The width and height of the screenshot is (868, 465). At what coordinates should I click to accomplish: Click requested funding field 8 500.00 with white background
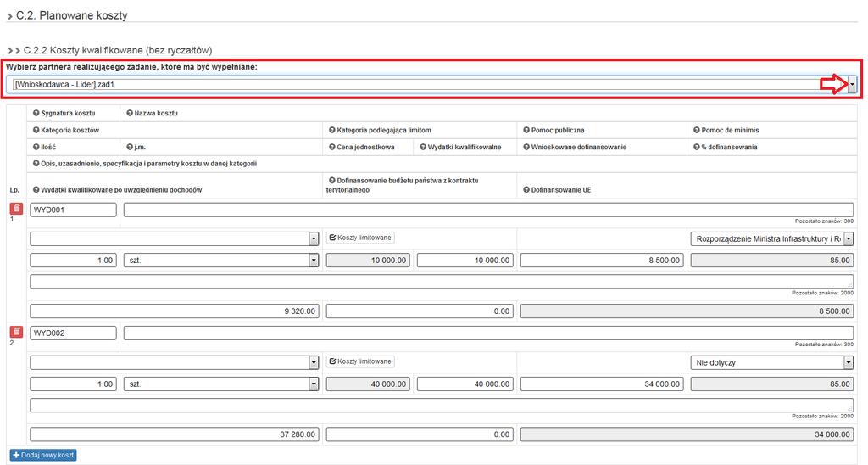[602, 260]
